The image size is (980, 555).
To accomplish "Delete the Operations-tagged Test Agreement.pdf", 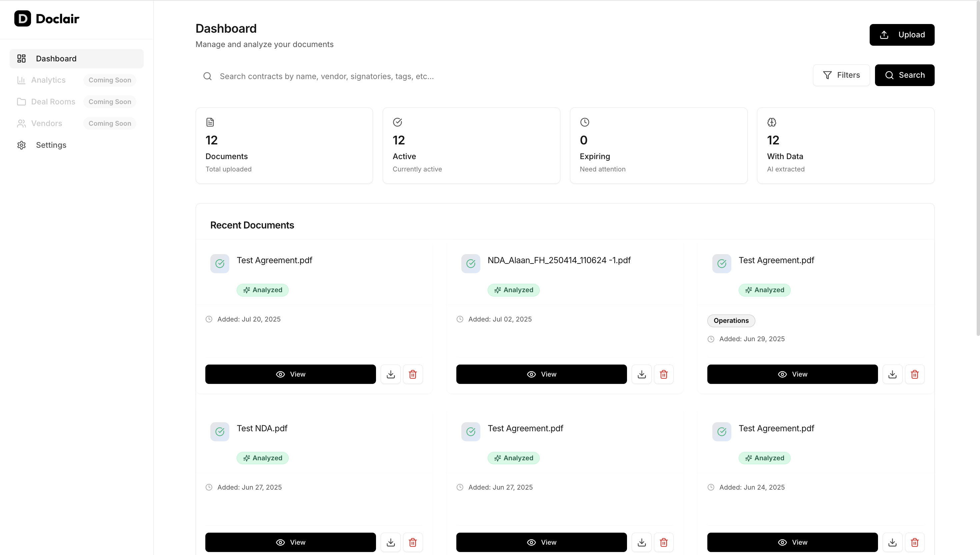I will [914, 374].
